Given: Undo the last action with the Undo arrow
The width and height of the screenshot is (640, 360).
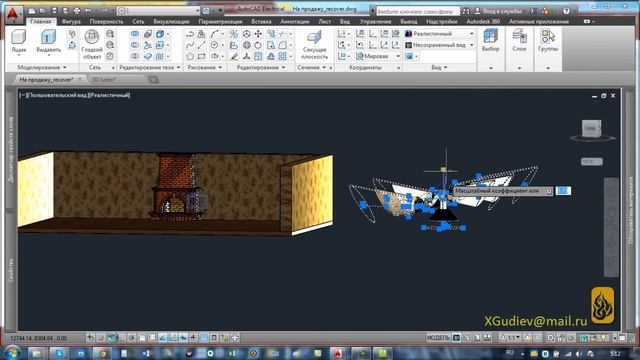Looking at the screenshot, I should click(x=88, y=11).
